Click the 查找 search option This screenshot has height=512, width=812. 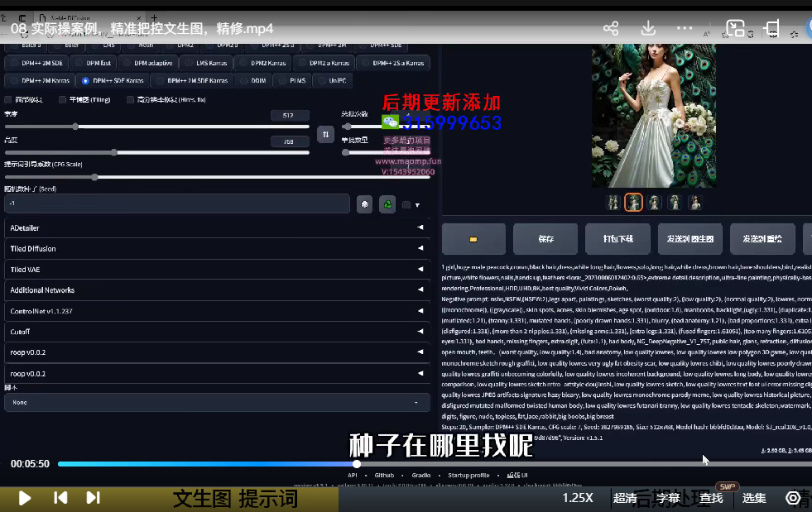click(x=711, y=498)
